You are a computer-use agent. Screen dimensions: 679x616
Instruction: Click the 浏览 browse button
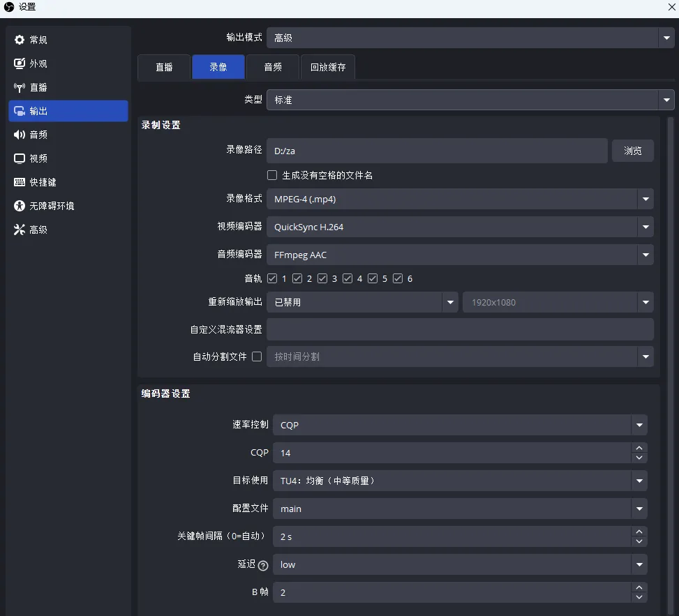pyautogui.click(x=633, y=151)
